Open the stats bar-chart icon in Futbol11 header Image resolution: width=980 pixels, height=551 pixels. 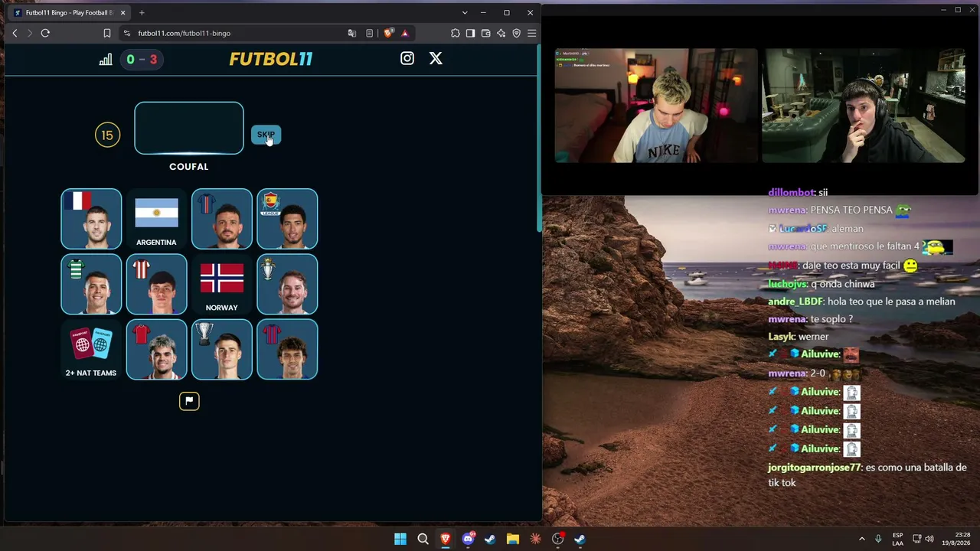click(x=106, y=60)
